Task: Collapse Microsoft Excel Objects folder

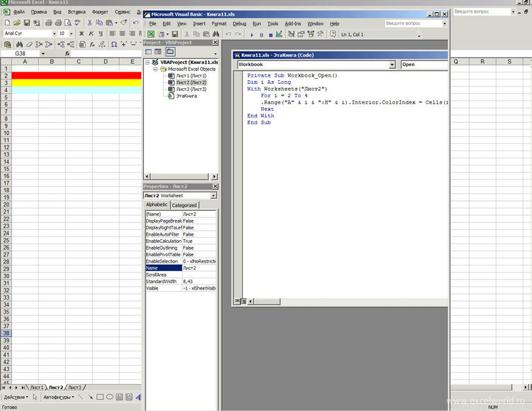Action: click(155, 70)
